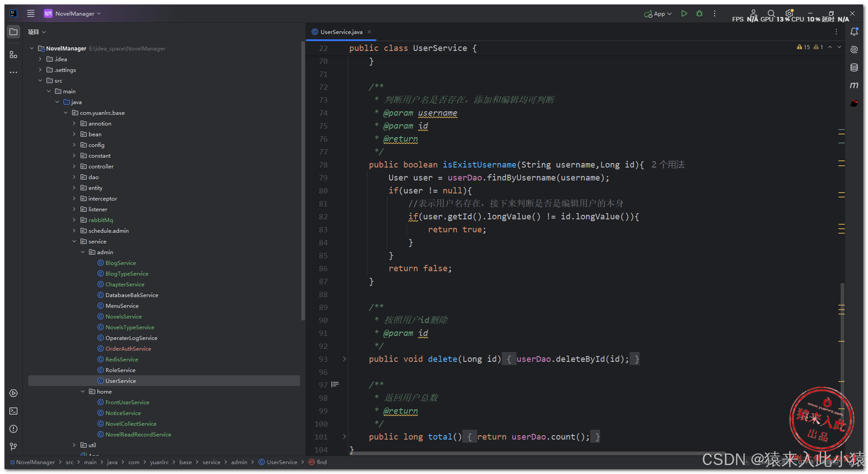This screenshot has height=474, width=868.
Task: Unfold the delete method at line 93
Action: pos(344,359)
